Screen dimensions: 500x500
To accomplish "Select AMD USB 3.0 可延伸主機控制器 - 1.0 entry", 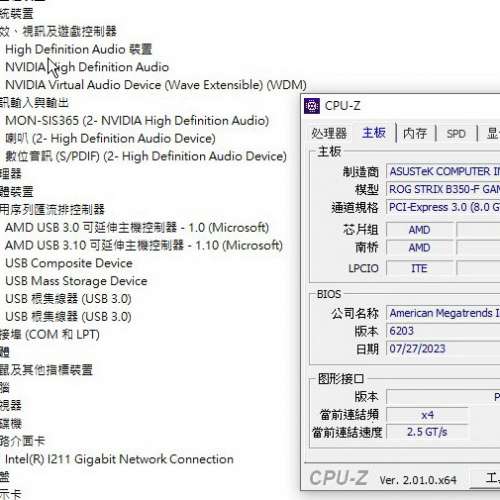I will [137, 228].
